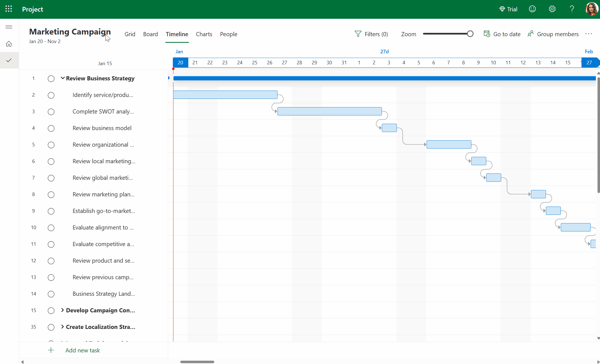Viewport: 600px width, 364px height.
Task: Open the app launcher waffle icon
Action: pyautogui.click(x=9, y=9)
